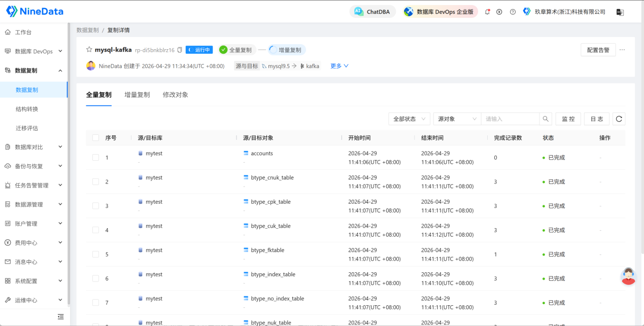Switch to 增量复制 tab
Viewport: 644px width, 326px height.
coord(137,95)
